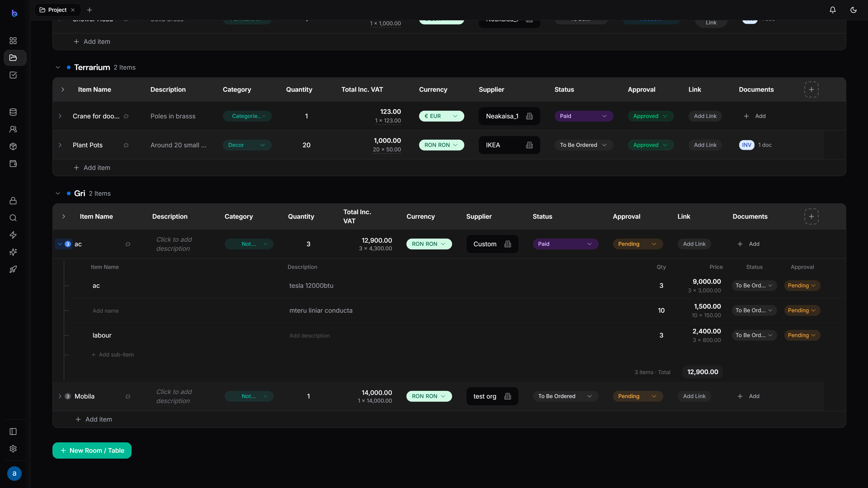Open the projects folder icon in sidebar
This screenshot has width=868, height=488.
pyautogui.click(x=13, y=58)
